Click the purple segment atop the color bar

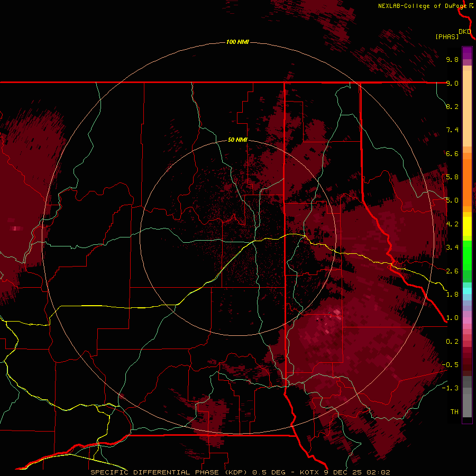(x=467, y=53)
